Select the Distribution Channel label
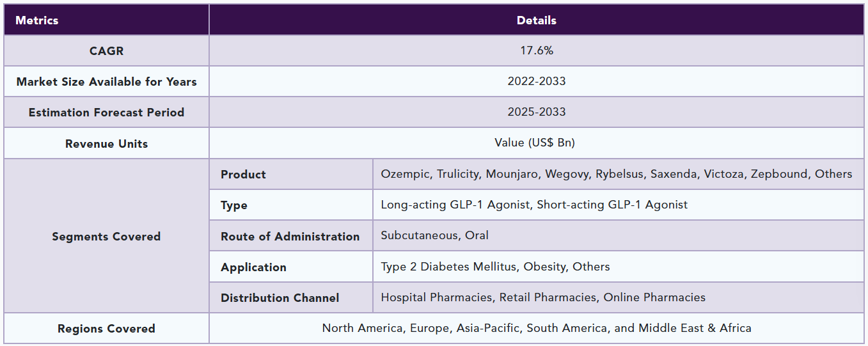The height and width of the screenshot is (346, 868). 280,298
